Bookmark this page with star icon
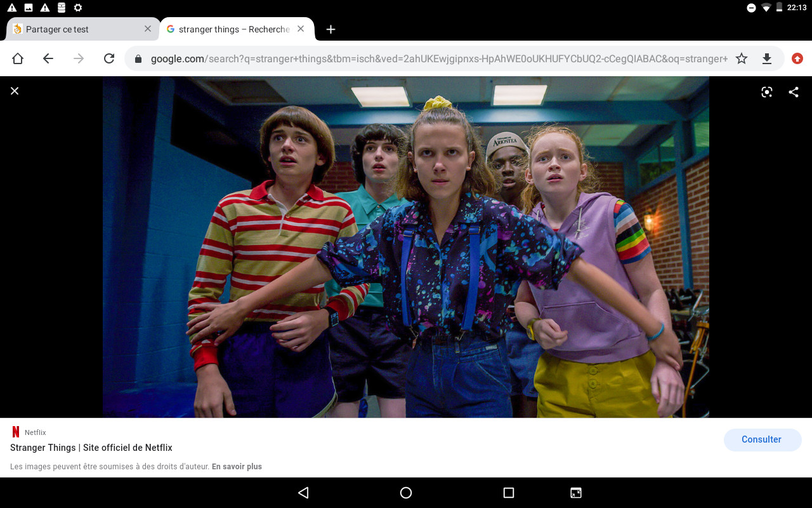Screen dimensions: 812x508 tap(742, 58)
